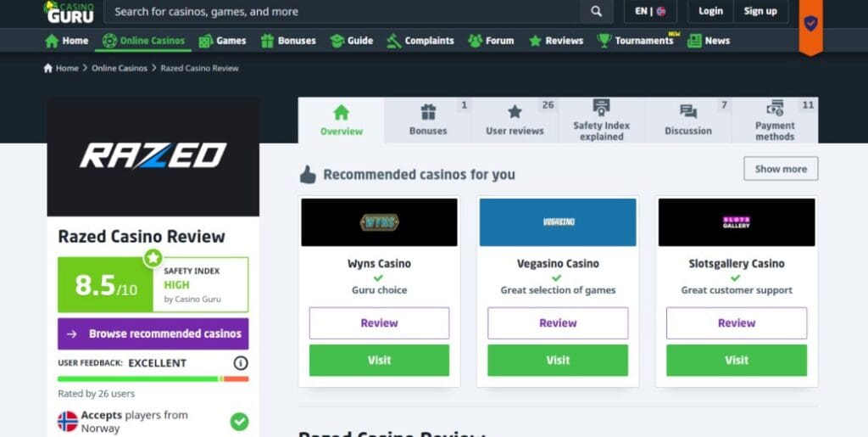Image resolution: width=868 pixels, height=437 pixels.
Task: Switch to the User reviews tab
Action: tap(515, 120)
